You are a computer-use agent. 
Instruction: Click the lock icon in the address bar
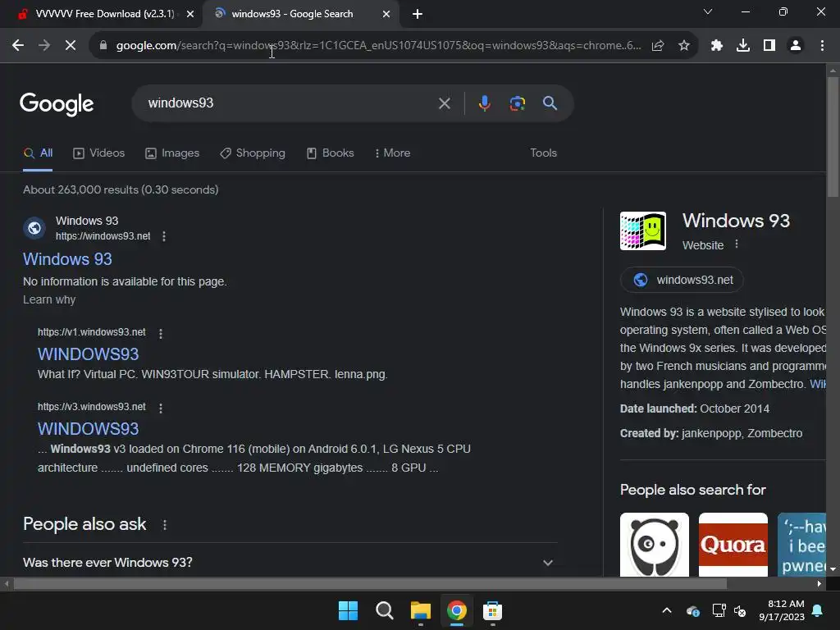[103, 46]
